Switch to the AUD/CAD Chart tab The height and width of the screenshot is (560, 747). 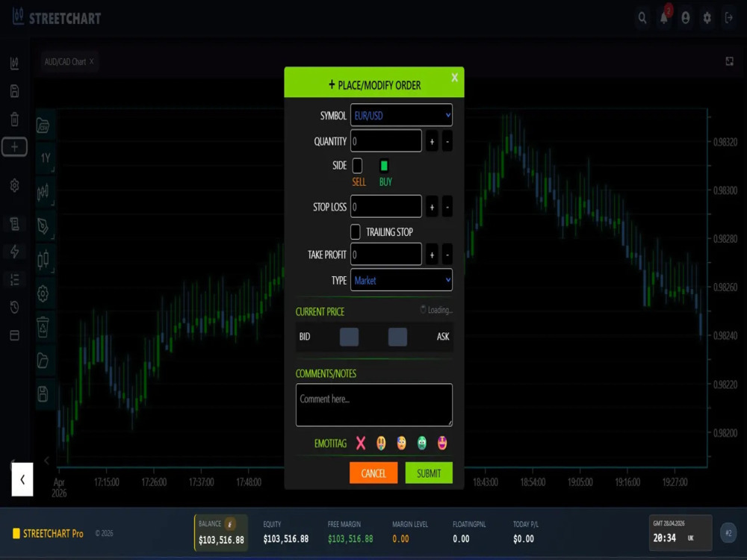[x=65, y=61]
